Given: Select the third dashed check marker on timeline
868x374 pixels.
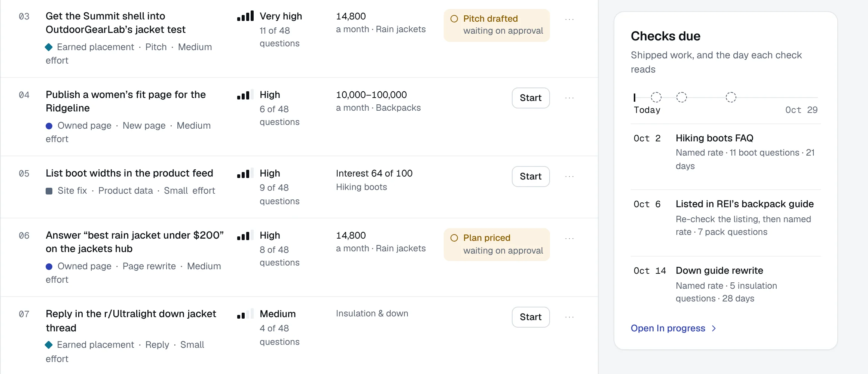Looking at the screenshot, I should pos(731,97).
